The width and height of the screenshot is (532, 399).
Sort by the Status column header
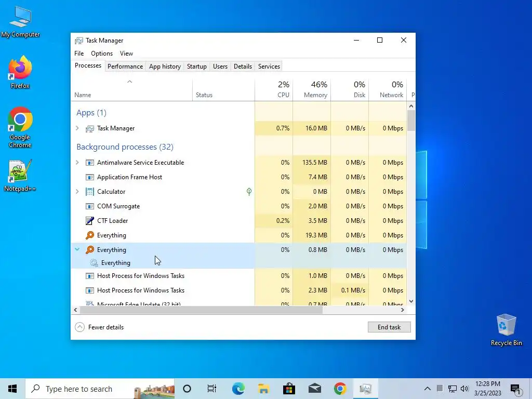[223, 90]
